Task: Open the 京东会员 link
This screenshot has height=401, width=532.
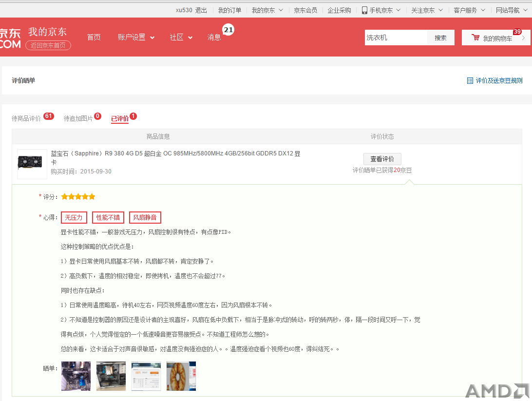Action: [305, 10]
